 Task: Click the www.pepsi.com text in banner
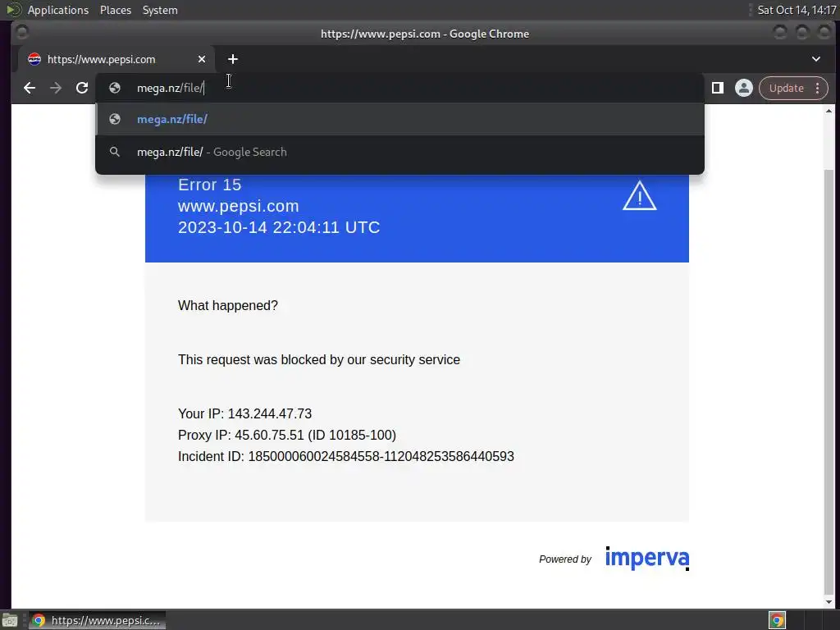tap(239, 206)
